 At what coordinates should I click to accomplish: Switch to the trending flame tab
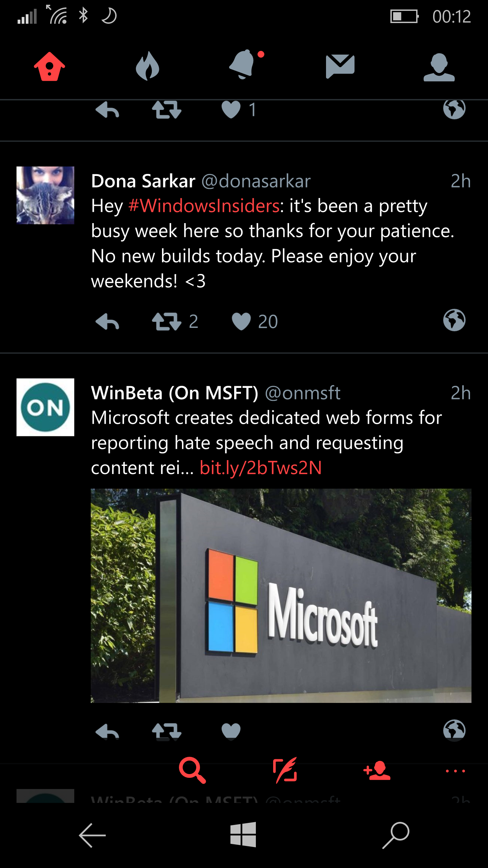click(147, 66)
